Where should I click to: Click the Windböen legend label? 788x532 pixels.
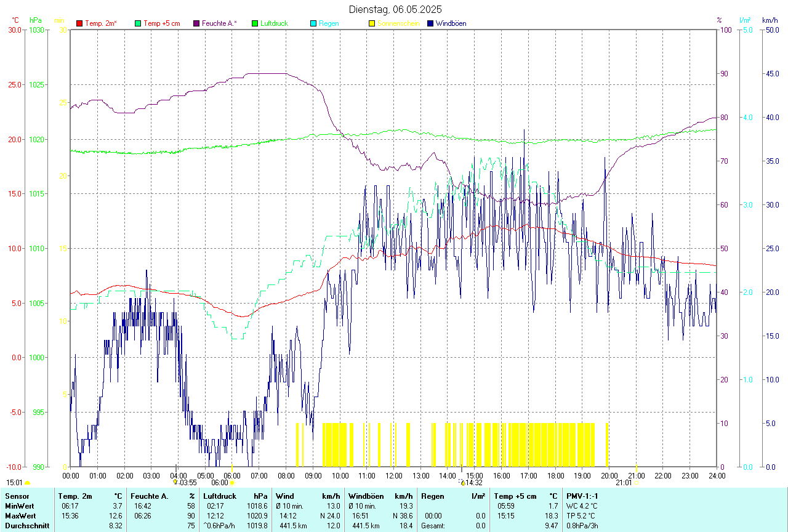click(451, 23)
